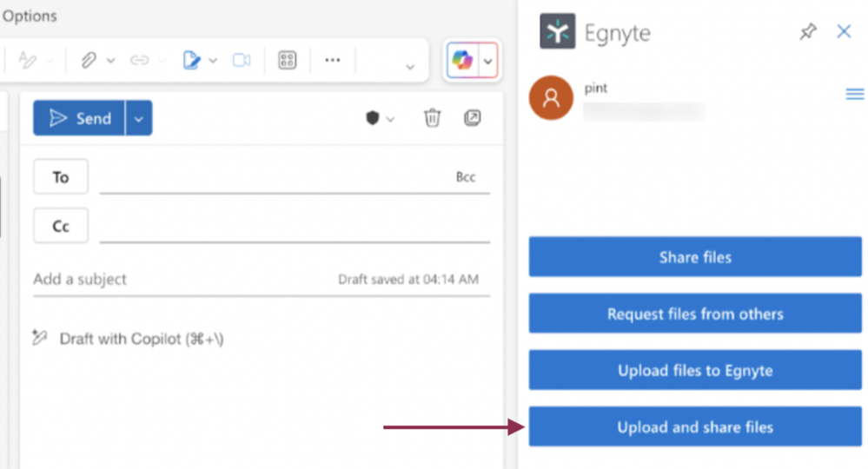Image resolution: width=868 pixels, height=469 pixels.
Task: Expand the attach file dropdown arrow
Action: (110, 61)
